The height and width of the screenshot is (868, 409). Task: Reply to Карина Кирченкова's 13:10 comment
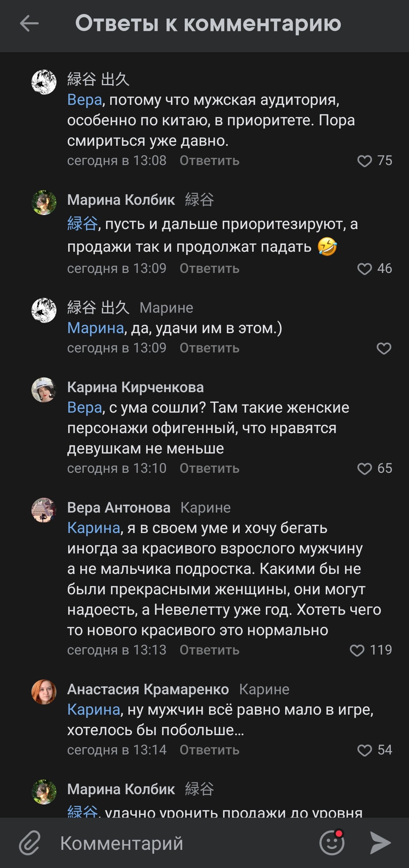209,469
